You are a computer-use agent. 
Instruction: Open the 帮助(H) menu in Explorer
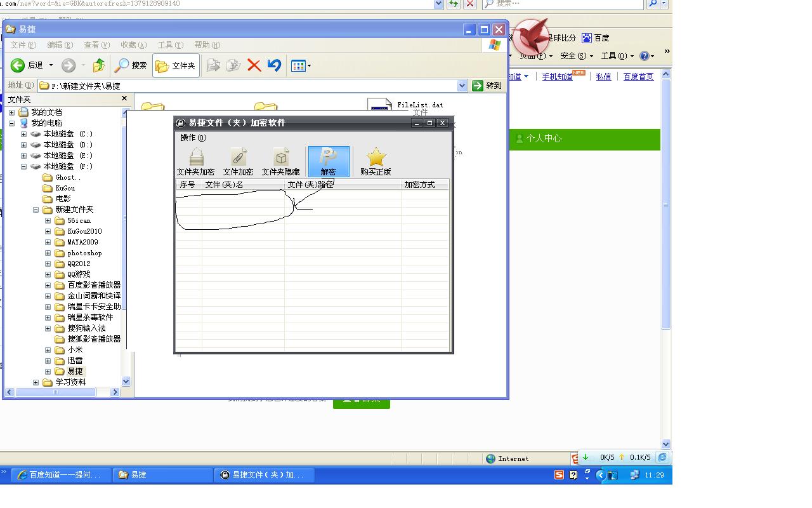point(207,45)
